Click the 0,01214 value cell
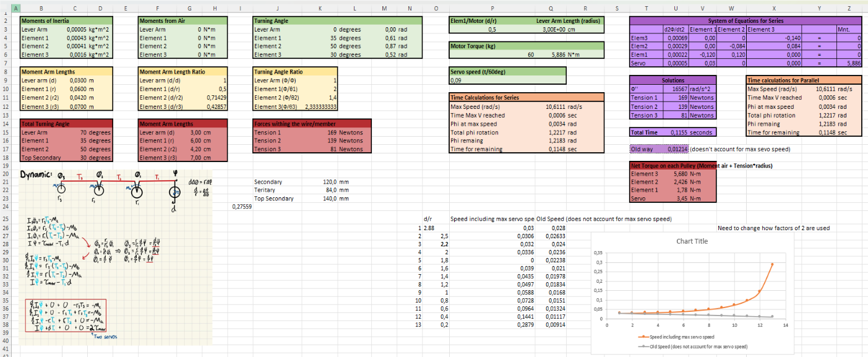The height and width of the screenshot is (357, 868). [x=675, y=149]
